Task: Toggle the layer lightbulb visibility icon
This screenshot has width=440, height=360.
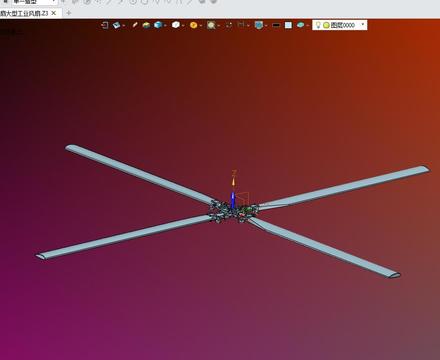Action: 318,25
